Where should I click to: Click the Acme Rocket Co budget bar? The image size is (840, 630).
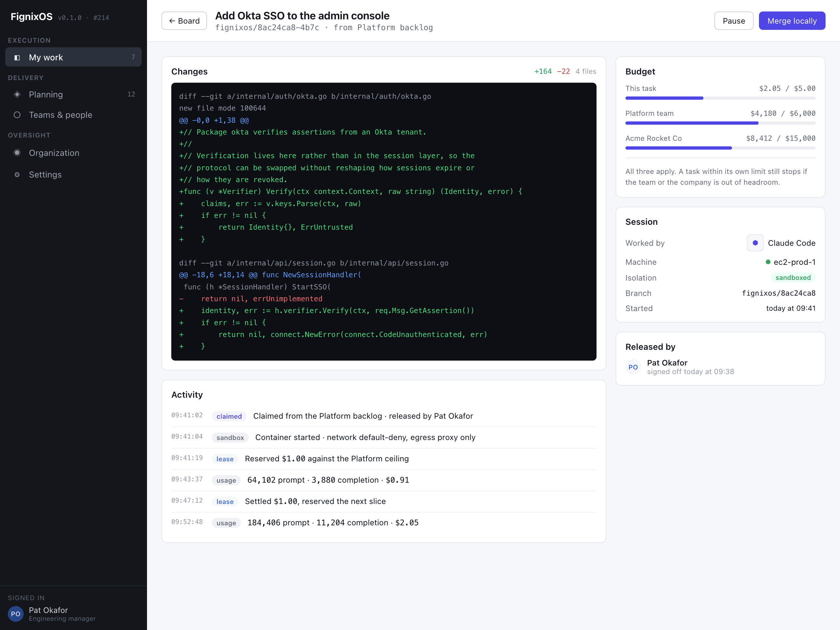720,148
